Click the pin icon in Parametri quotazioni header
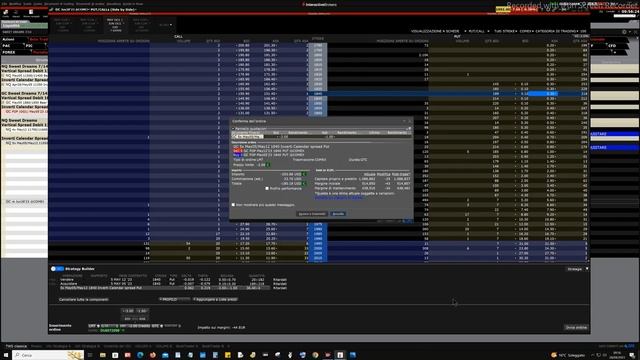The height and width of the screenshot is (360, 640). (x=409, y=129)
